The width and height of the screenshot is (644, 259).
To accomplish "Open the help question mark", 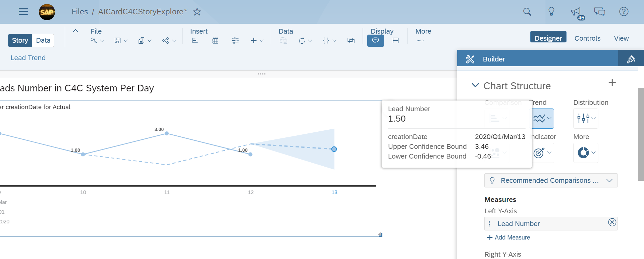I will coord(624,12).
